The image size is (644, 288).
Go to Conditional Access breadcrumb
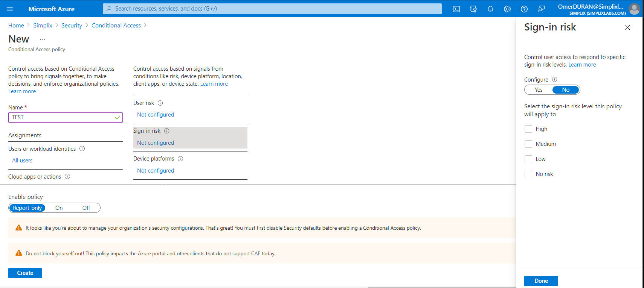click(x=116, y=25)
